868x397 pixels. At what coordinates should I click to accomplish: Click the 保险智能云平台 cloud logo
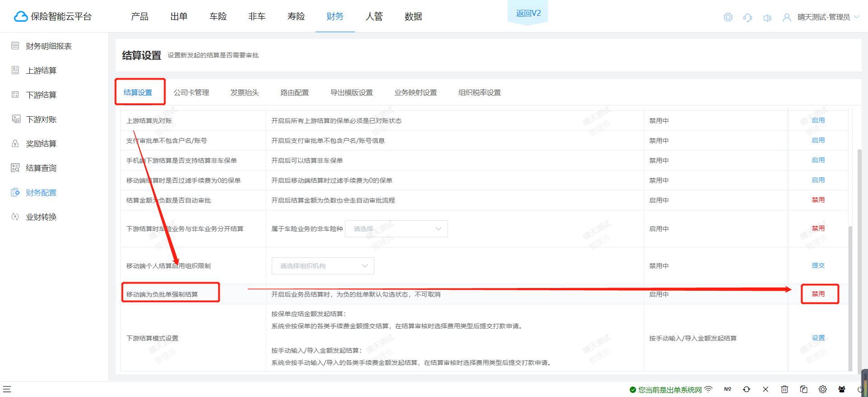[21, 17]
